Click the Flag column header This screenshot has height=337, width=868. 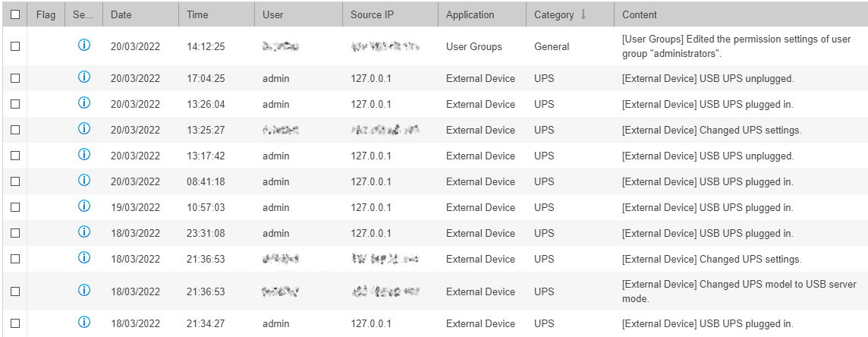click(46, 14)
